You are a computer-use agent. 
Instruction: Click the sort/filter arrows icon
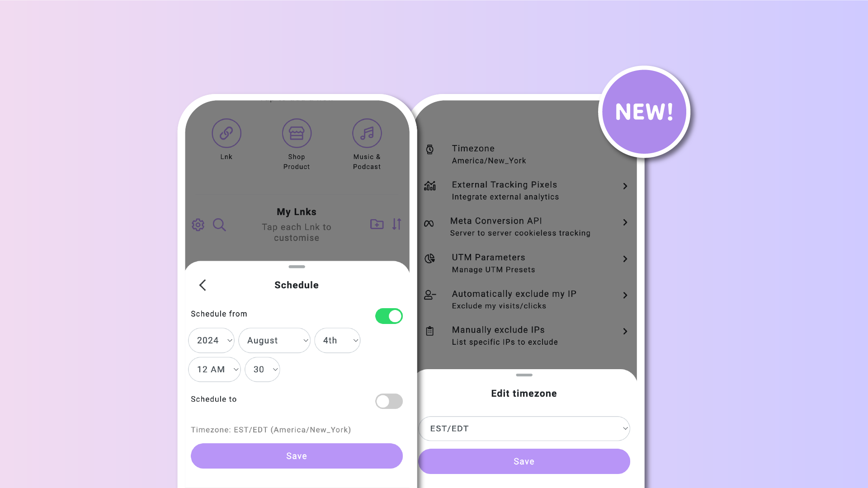(x=396, y=225)
